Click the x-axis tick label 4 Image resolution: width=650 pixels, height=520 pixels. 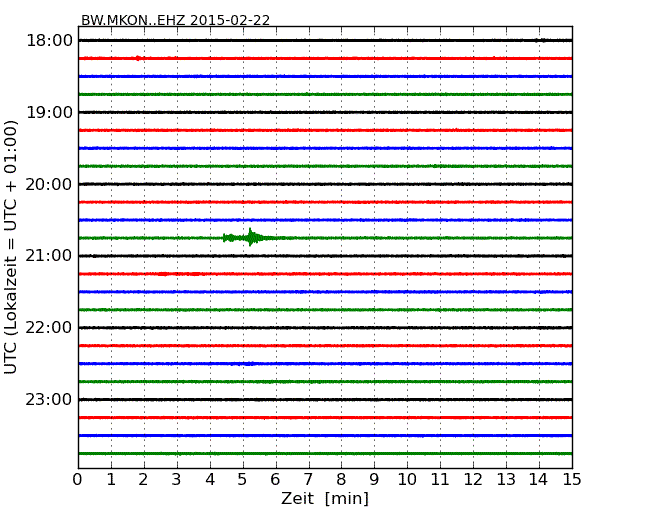click(210, 480)
